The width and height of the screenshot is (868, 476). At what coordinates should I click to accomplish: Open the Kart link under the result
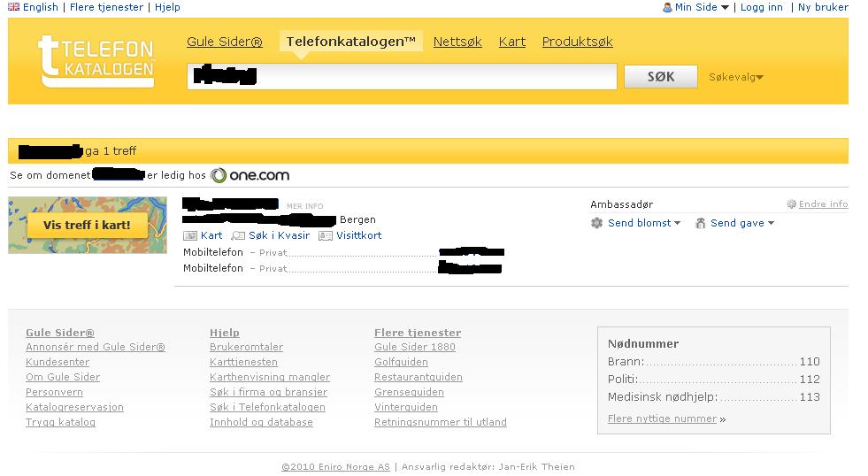tap(211, 235)
